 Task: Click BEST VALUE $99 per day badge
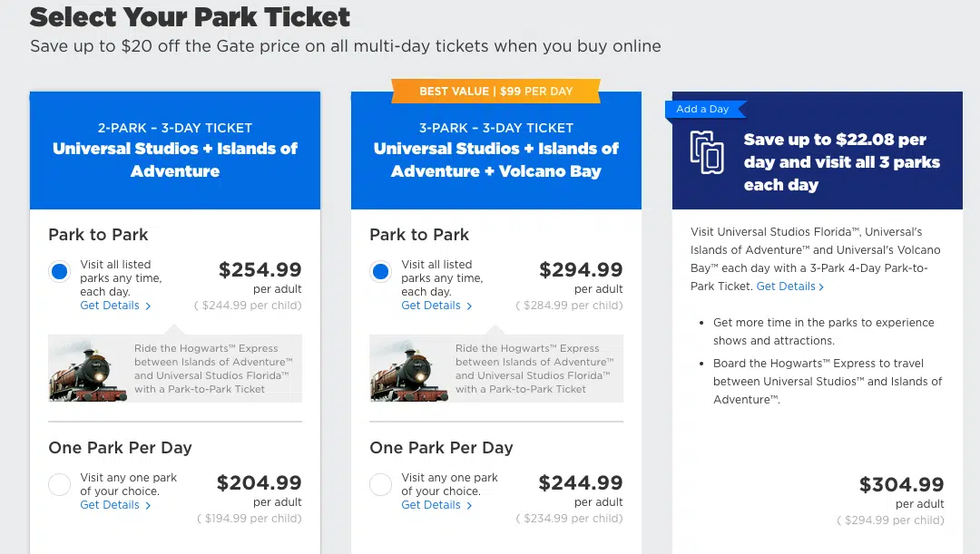coord(496,92)
